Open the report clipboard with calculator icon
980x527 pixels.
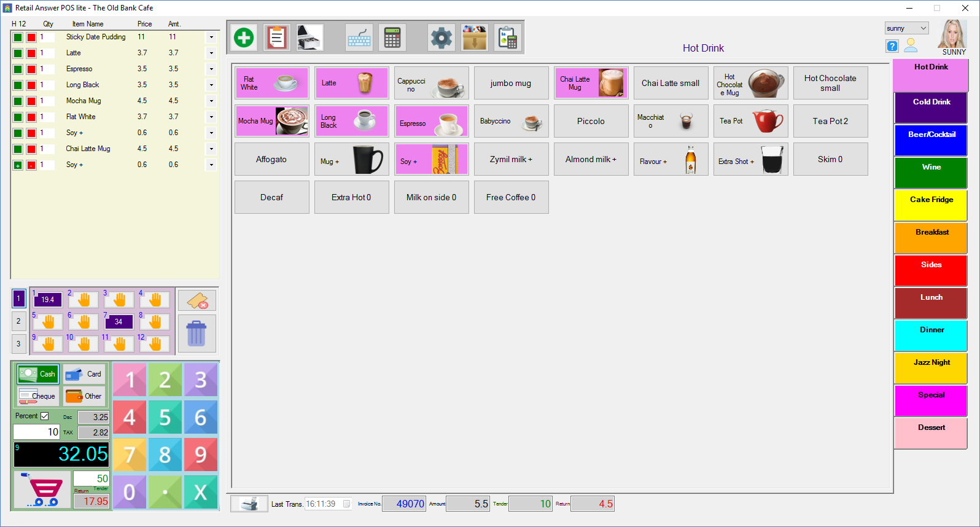[508, 38]
